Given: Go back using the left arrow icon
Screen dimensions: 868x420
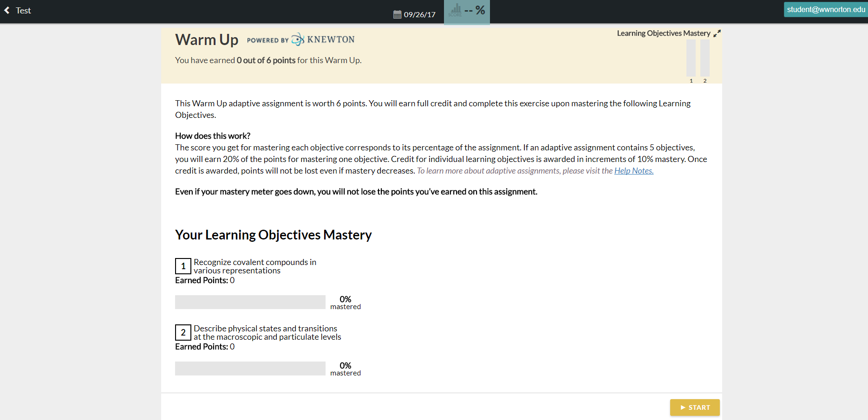Looking at the screenshot, I should [x=7, y=10].
